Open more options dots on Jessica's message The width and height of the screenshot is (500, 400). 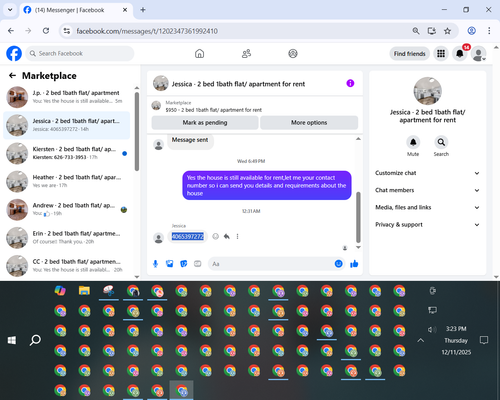237,236
